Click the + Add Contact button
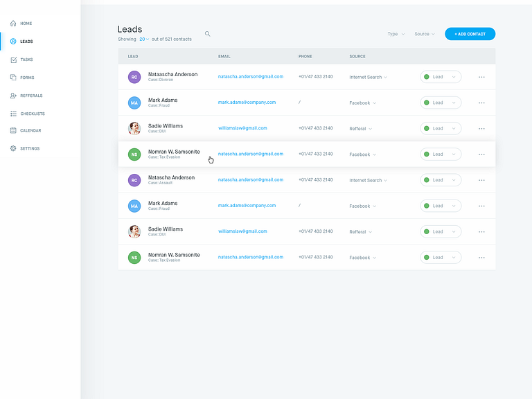 [470, 34]
